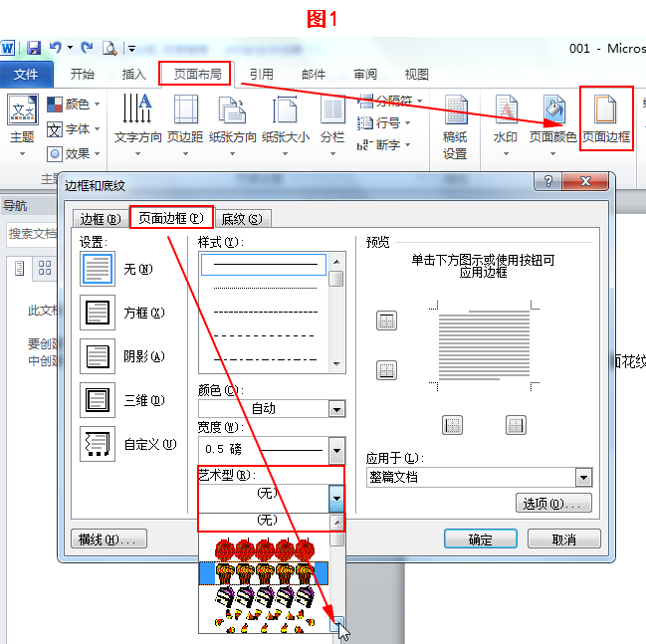646x644 pixels.
Task: Select the cupcake art border
Action: tap(264, 573)
